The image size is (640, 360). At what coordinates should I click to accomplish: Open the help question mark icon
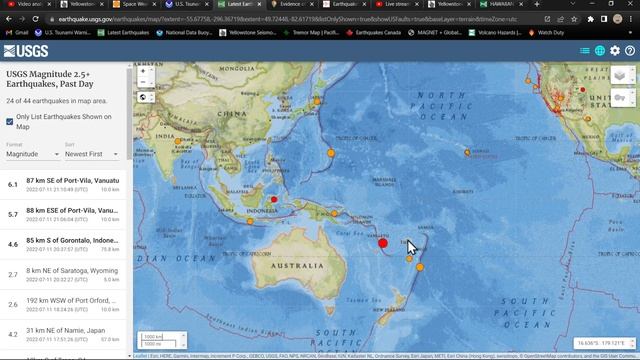630,51
